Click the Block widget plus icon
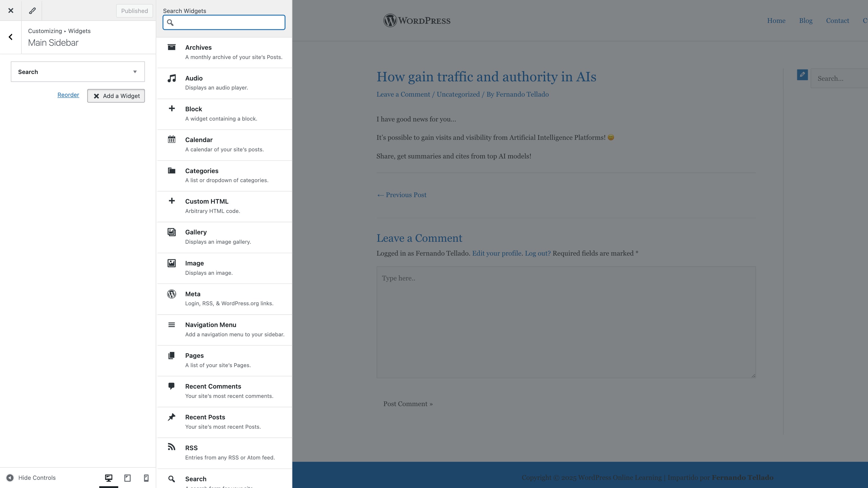This screenshot has height=488, width=868. coord(172,108)
